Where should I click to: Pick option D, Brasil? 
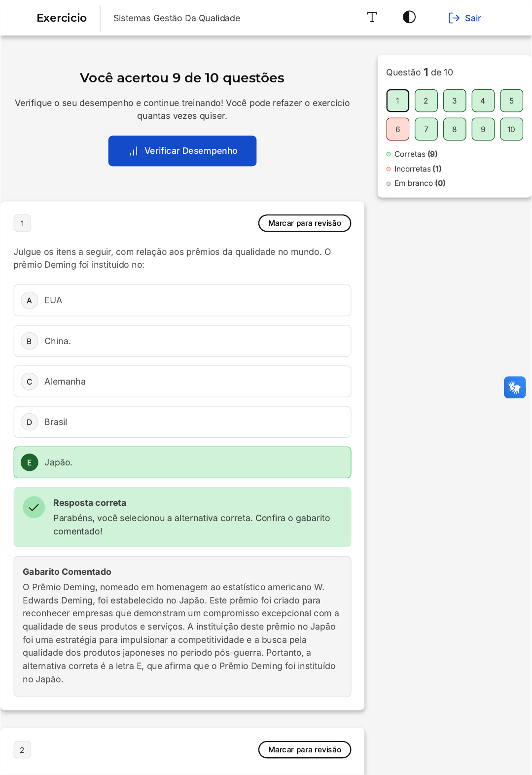182,422
